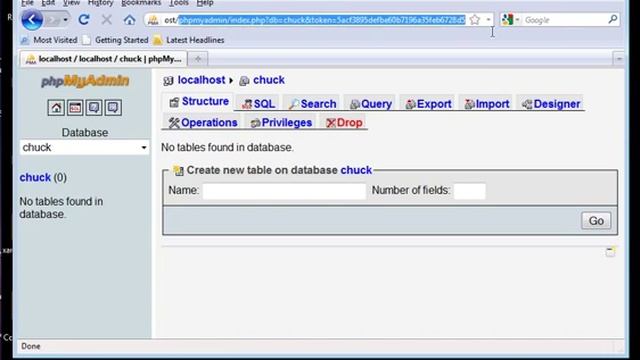Open phpMyAdmin documentation icon in sidebar

point(94,108)
